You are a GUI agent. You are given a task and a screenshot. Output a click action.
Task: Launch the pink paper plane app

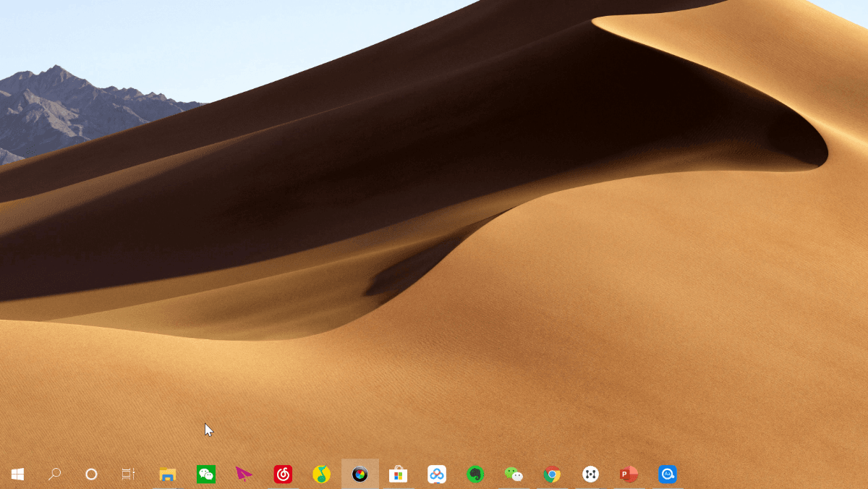tap(244, 475)
